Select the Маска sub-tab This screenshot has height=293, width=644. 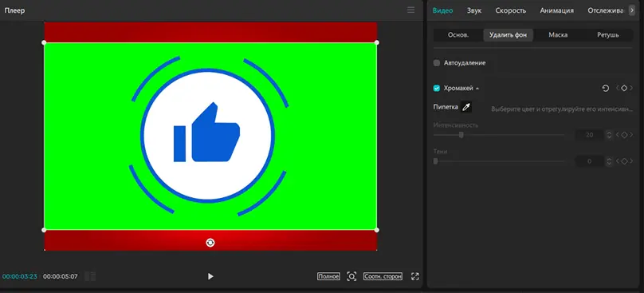[x=558, y=35]
